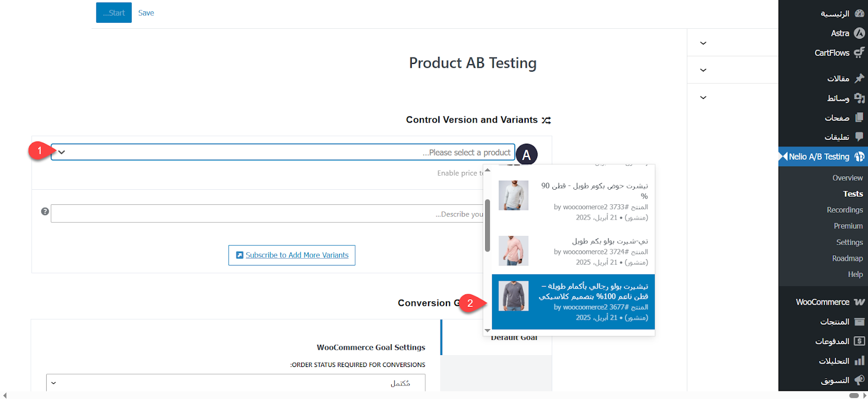The image size is (868, 399).
Task: Select the highlighted grey polo shirt product
Action: (x=573, y=301)
